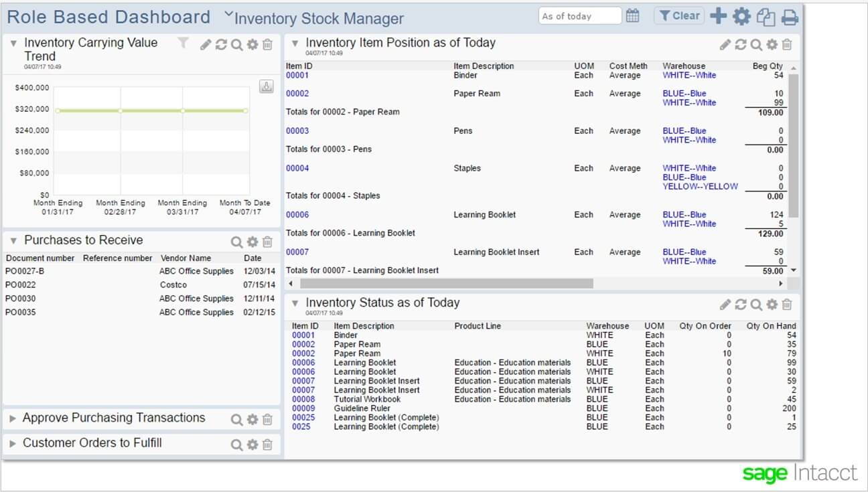
Task: Click the duplicate dashboard icon
Action: pyautogui.click(x=765, y=15)
